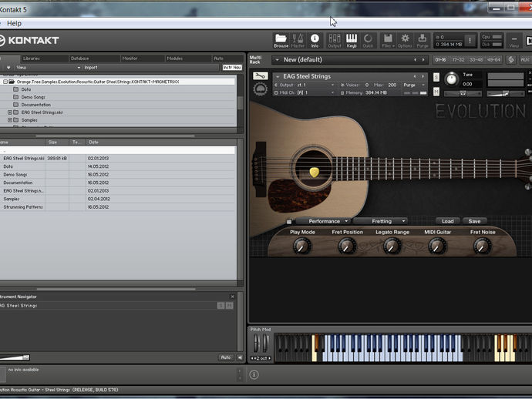Adjust the Tune knob

(x=451, y=79)
